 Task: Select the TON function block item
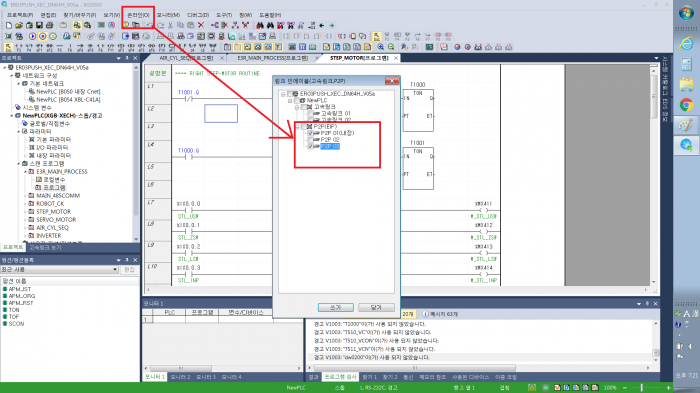(x=14, y=310)
